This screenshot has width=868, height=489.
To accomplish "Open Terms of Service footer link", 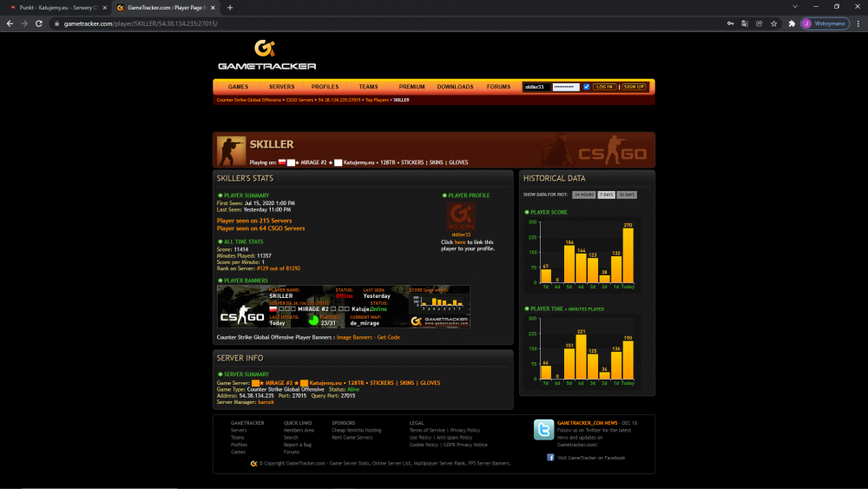I will click(x=427, y=430).
